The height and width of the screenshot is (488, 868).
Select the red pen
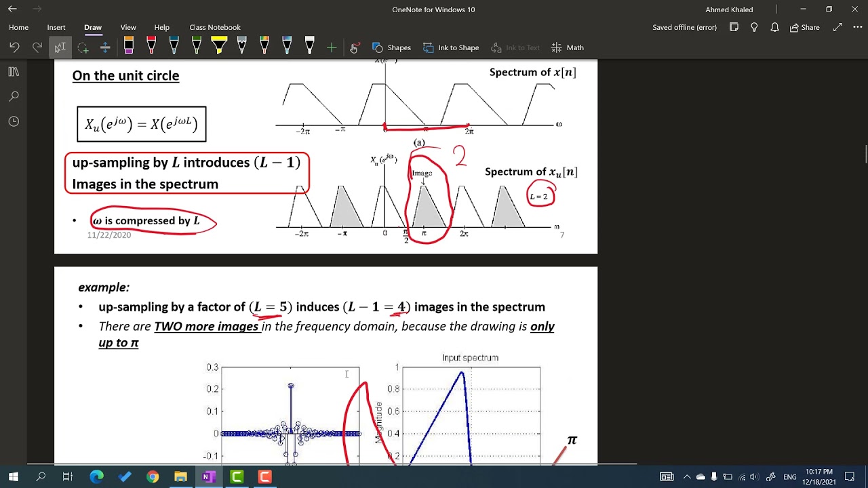point(151,46)
